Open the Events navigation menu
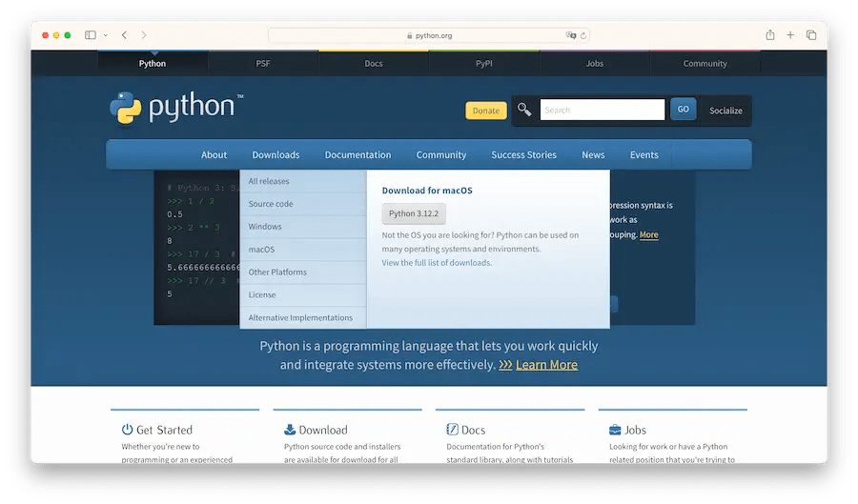The height and width of the screenshot is (504, 858). tap(644, 154)
